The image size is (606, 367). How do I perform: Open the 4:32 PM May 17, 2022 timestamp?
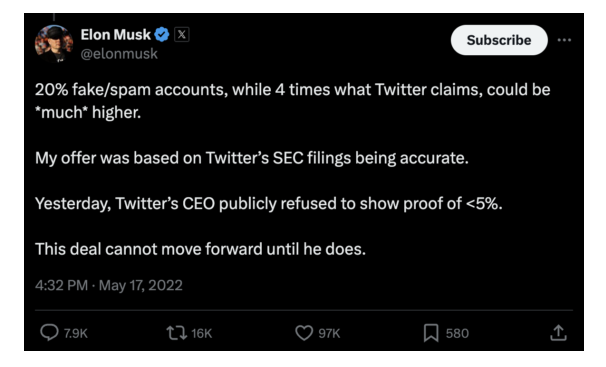(109, 285)
